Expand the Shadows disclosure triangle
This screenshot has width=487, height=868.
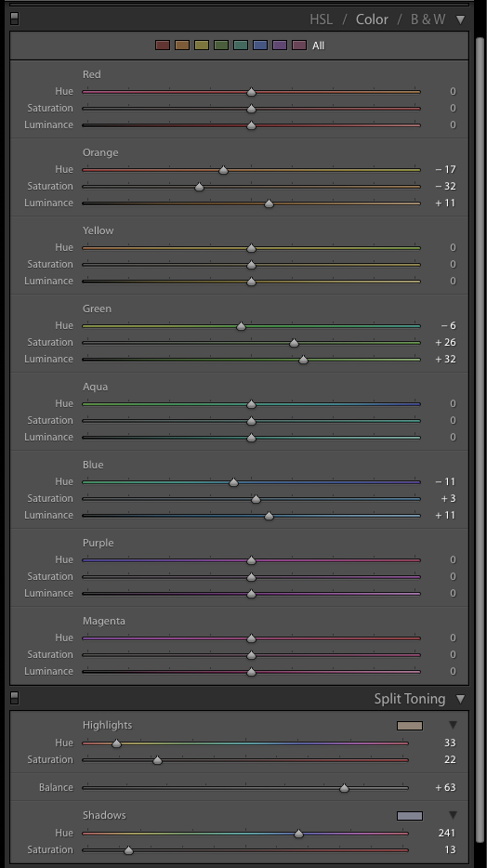point(454,815)
